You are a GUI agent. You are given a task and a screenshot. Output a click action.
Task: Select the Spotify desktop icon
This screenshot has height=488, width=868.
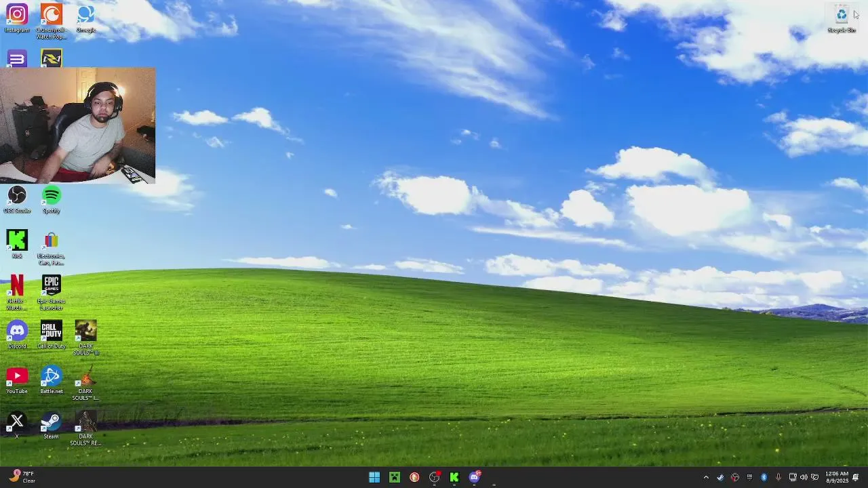click(x=51, y=199)
